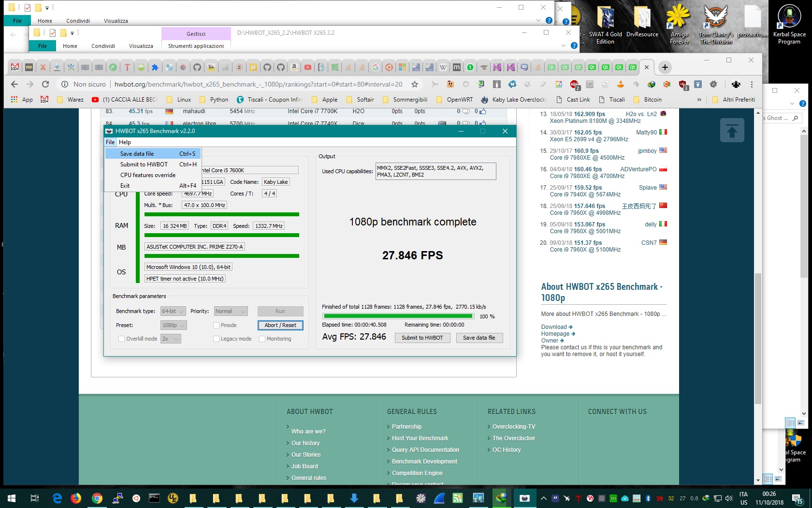Open the Overclocking-TV footer link
812x508 pixels.
pos(514,427)
